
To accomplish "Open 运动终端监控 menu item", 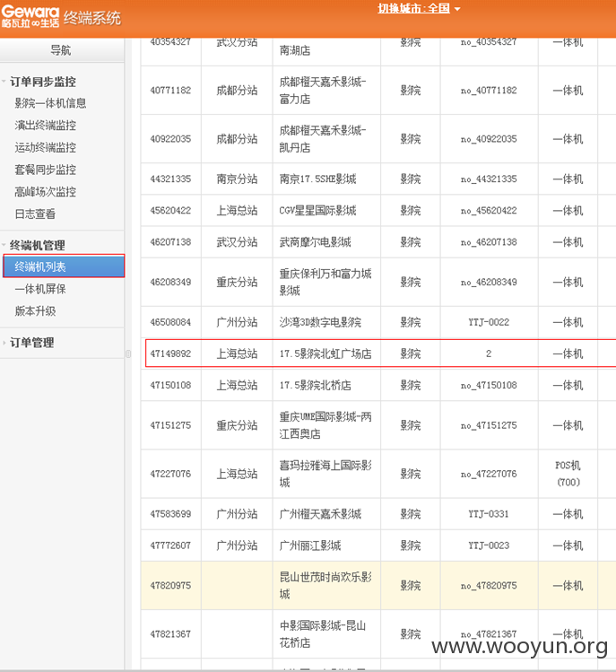I will [x=45, y=147].
